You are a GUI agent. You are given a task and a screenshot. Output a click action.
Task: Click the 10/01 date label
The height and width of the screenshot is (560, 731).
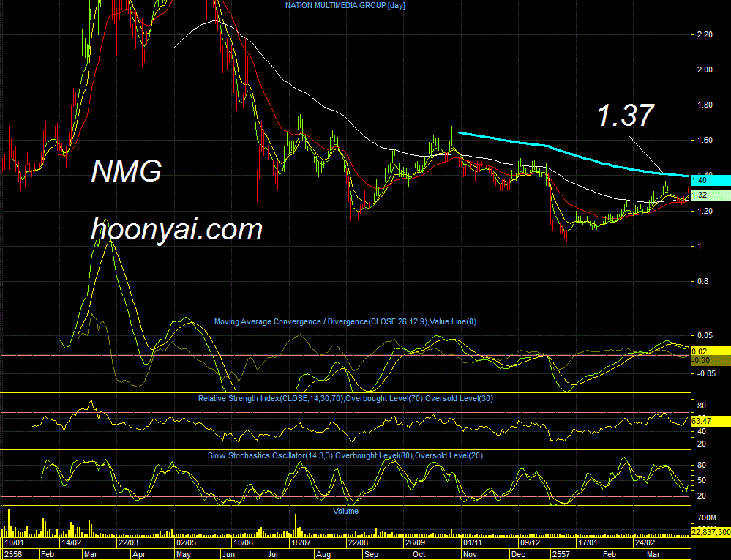pos(13,543)
